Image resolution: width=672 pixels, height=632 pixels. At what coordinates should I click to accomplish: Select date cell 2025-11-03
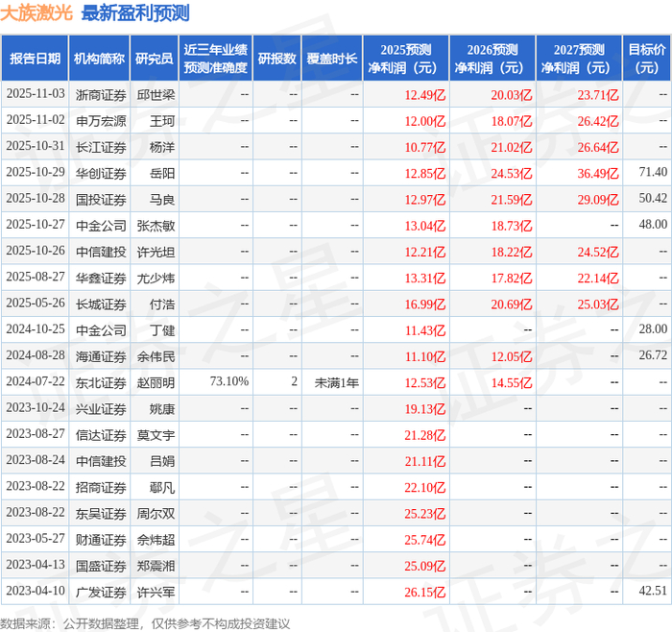pos(36,94)
